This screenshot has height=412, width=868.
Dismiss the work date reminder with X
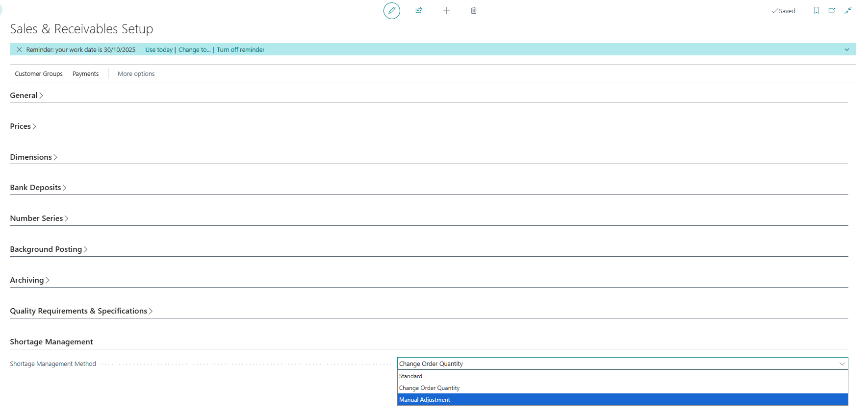[x=19, y=49]
